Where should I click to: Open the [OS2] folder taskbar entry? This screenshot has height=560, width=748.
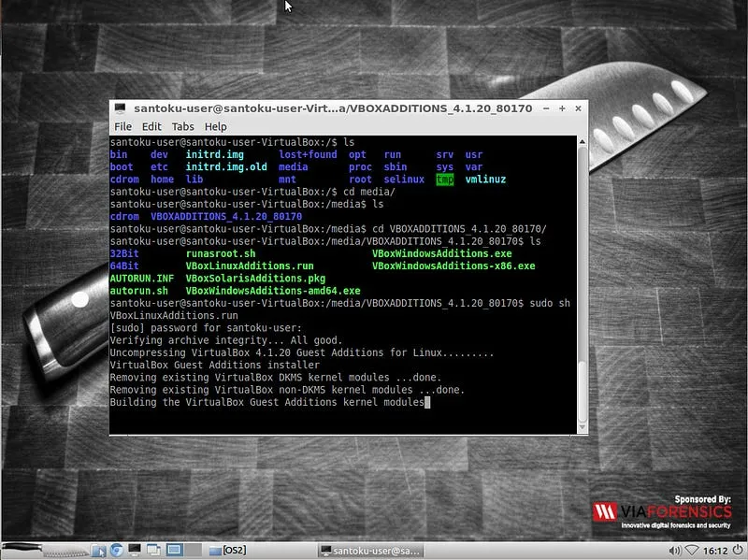pos(228,550)
